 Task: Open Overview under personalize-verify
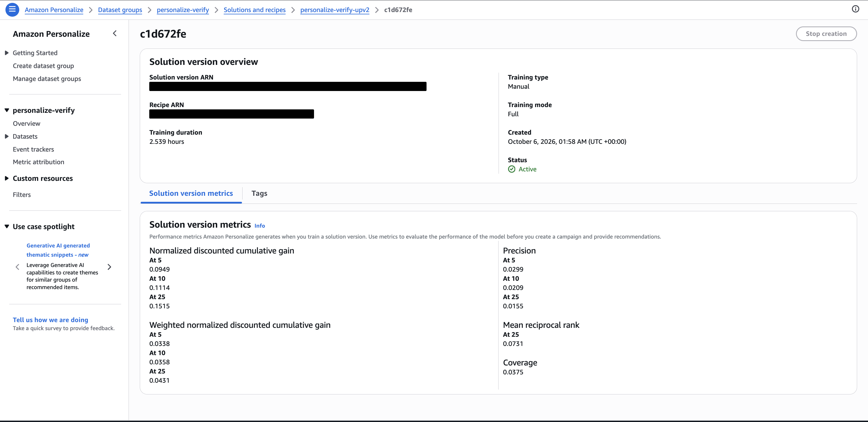point(26,123)
